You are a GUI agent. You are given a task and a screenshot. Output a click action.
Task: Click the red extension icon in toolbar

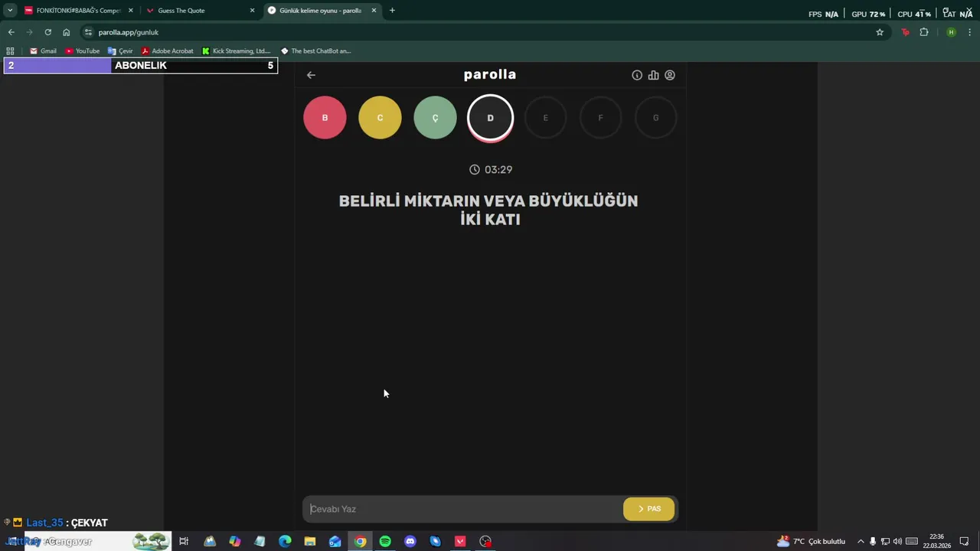[905, 32]
